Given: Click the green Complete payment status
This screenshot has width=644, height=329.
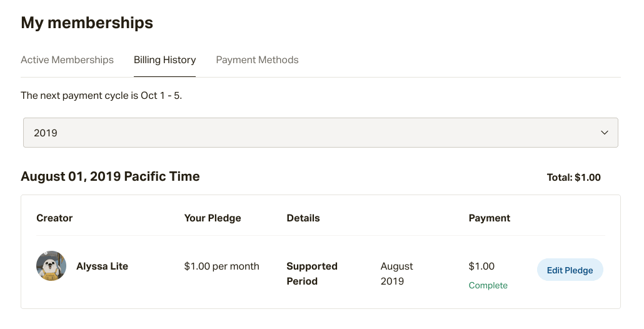Looking at the screenshot, I should click(x=488, y=285).
